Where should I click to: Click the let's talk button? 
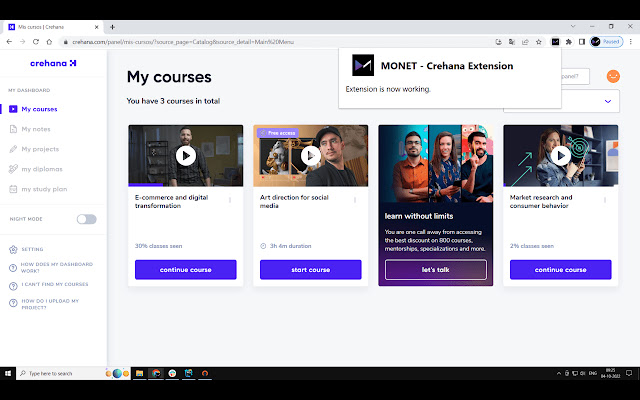[x=436, y=270]
